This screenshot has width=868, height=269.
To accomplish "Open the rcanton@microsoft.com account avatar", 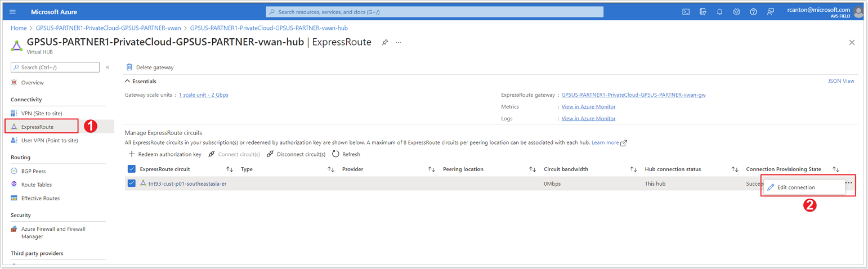I will coord(858,12).
